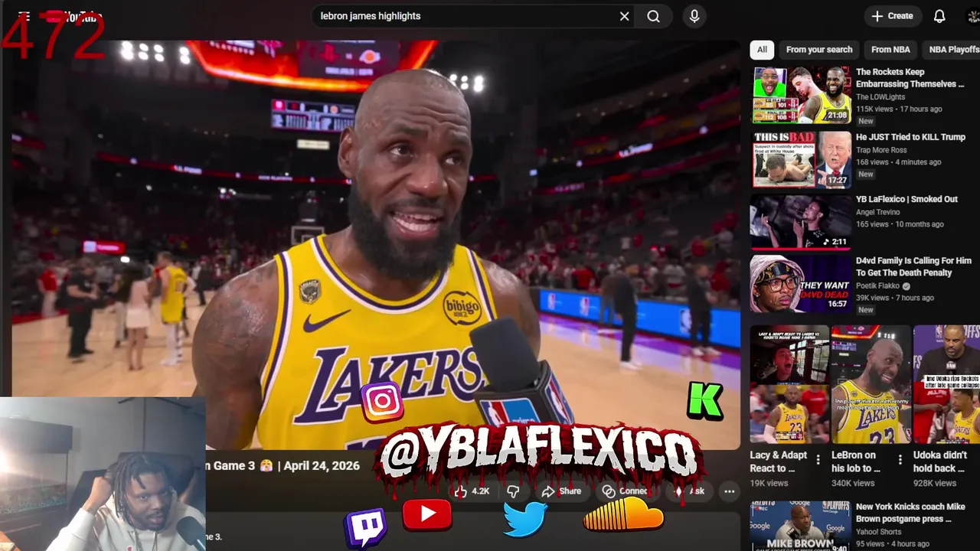Open the notifications bell

(x=939, y=16)
